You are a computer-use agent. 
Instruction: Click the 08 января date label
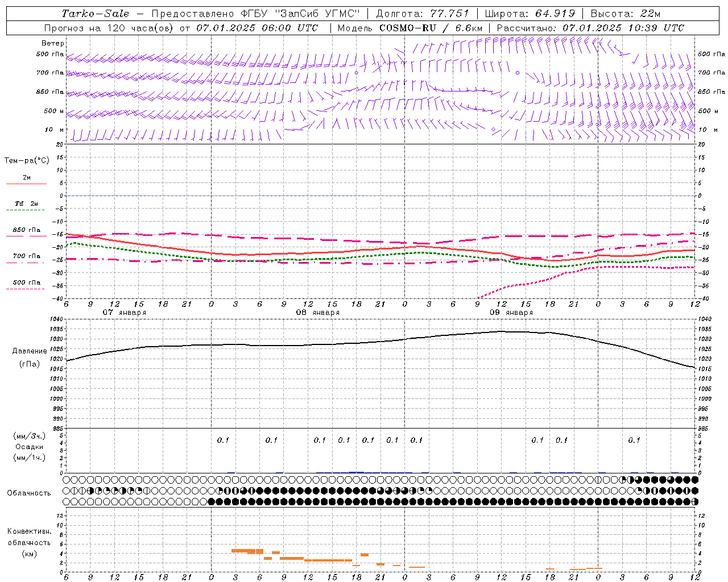[317, 313]
